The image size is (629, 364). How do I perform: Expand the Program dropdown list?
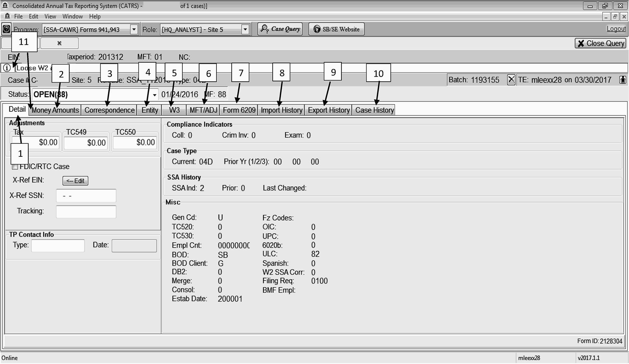coord(134,29)
